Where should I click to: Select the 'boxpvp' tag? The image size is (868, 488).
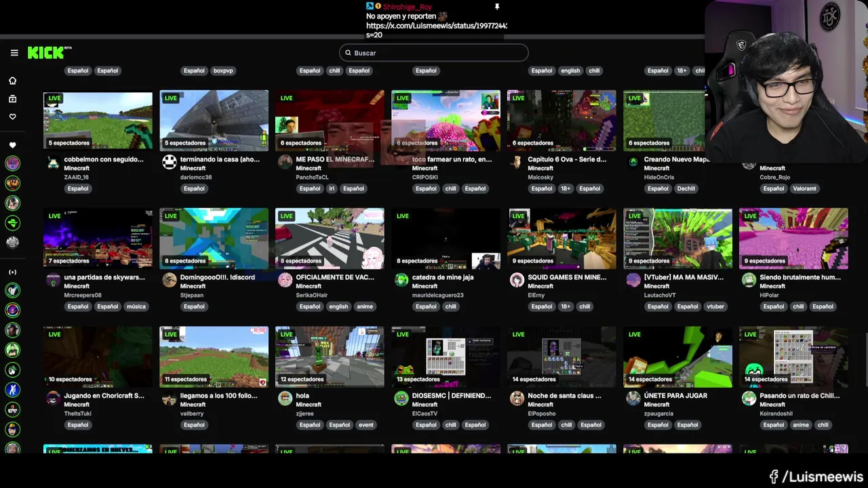point(223,70)
